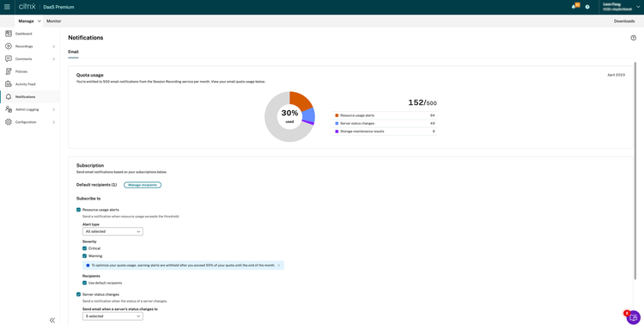Click the Recordings sidebar icon
This screenshot has height=325, width=644.
tap(9, 46)
